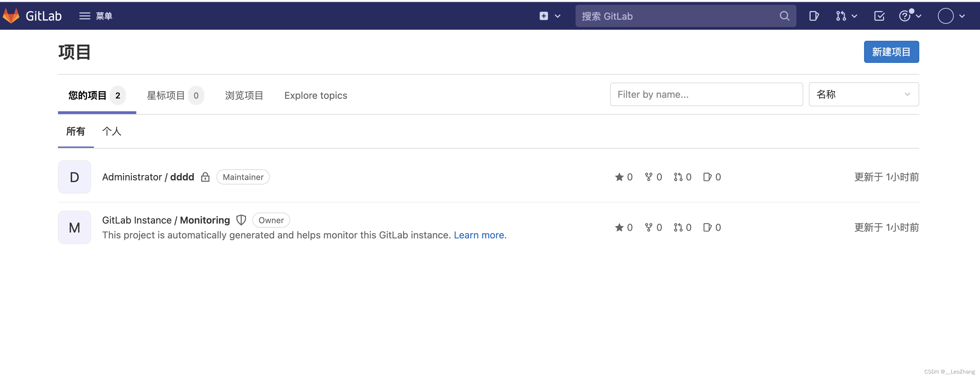The image size is (980, 378).
Task: Click the M avatar of Monitoring project
Action: coord(75,227)
